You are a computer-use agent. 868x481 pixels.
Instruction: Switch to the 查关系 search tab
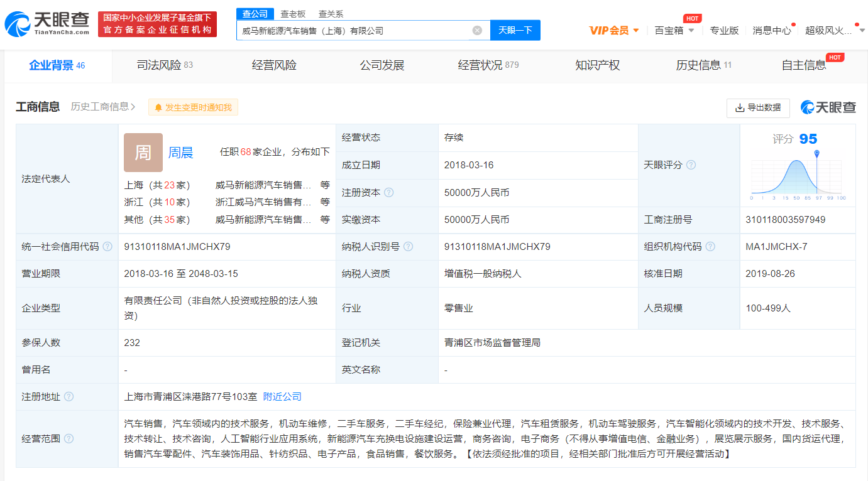[331, 14]
